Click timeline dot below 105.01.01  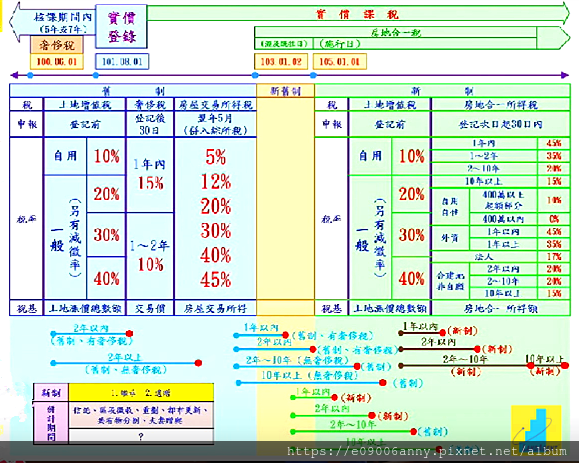pyautogui.click(x=313, y=75)
